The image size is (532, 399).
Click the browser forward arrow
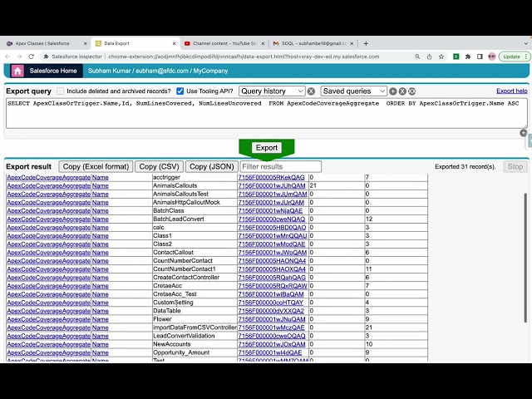(19, 57)
